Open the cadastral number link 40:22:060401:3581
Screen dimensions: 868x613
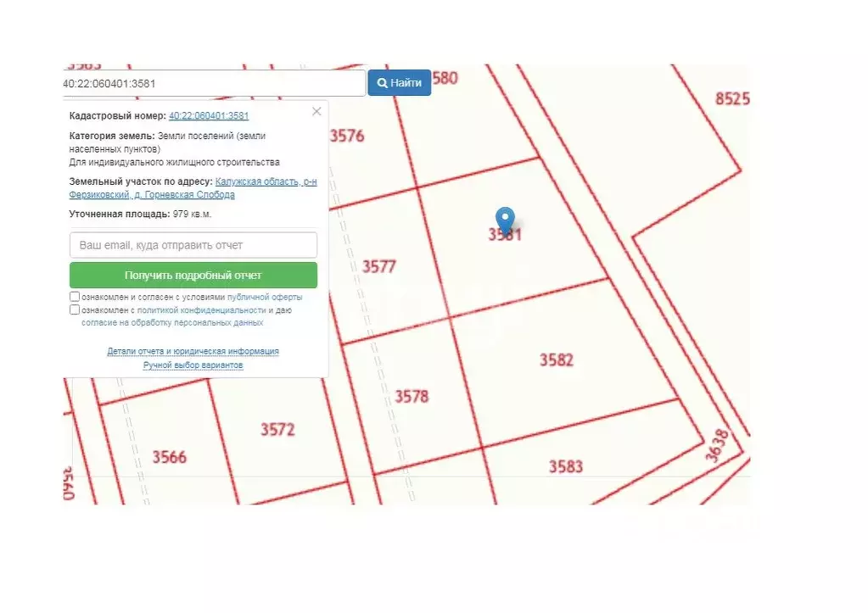tap(209, 115)
